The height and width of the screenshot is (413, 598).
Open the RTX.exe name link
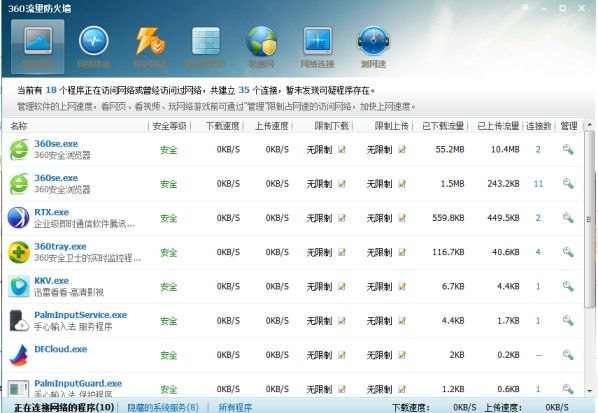point(51,212)
